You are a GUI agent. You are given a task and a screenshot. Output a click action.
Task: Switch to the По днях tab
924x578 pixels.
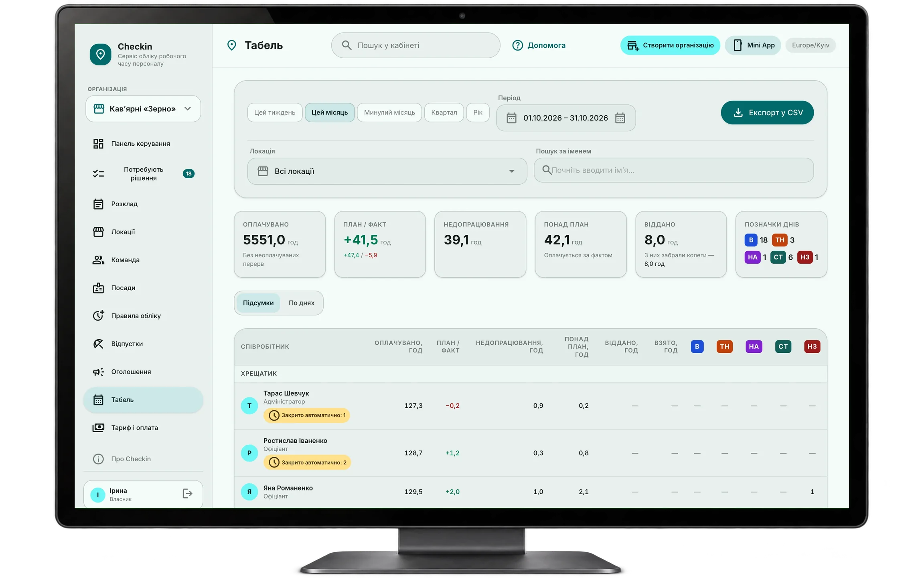click(x=302, y=303)
